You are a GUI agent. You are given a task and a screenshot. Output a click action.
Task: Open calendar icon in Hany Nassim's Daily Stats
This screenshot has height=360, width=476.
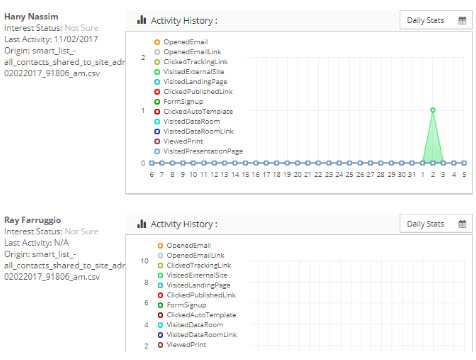point(462,21)
